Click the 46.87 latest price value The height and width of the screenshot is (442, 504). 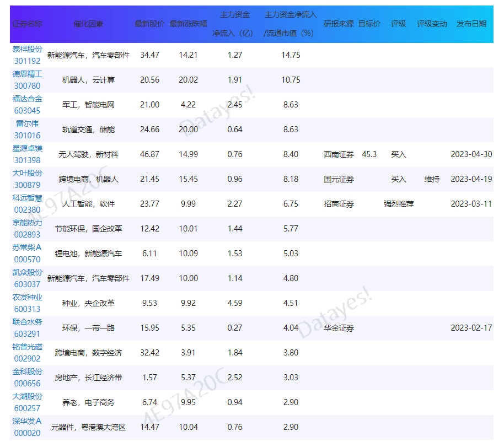pyautogui.click(x=149, y=154)
